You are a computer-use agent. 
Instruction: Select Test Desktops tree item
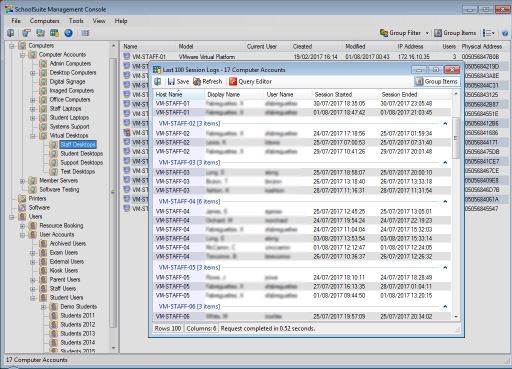[78, 172]
